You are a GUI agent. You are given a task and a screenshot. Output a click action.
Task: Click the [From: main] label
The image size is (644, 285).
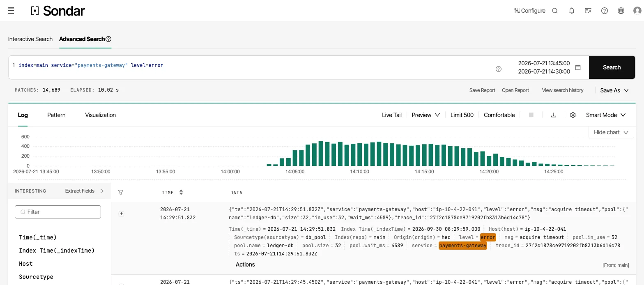pos(616,265)
